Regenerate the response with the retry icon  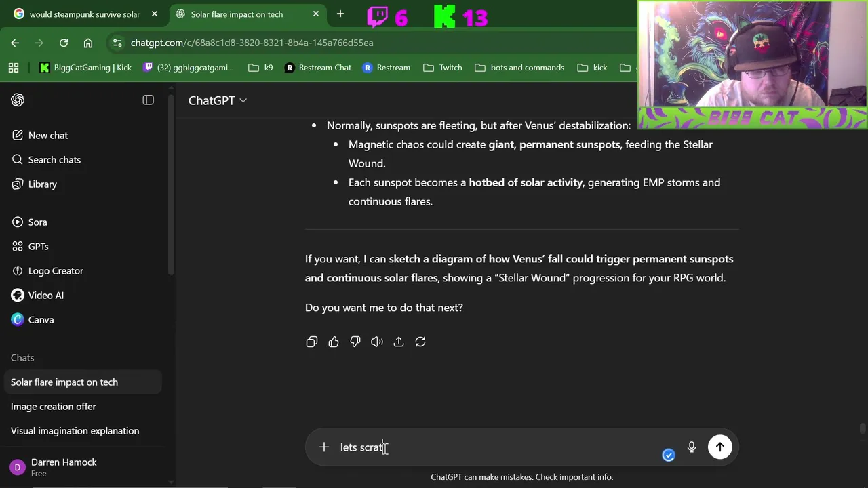420,342
